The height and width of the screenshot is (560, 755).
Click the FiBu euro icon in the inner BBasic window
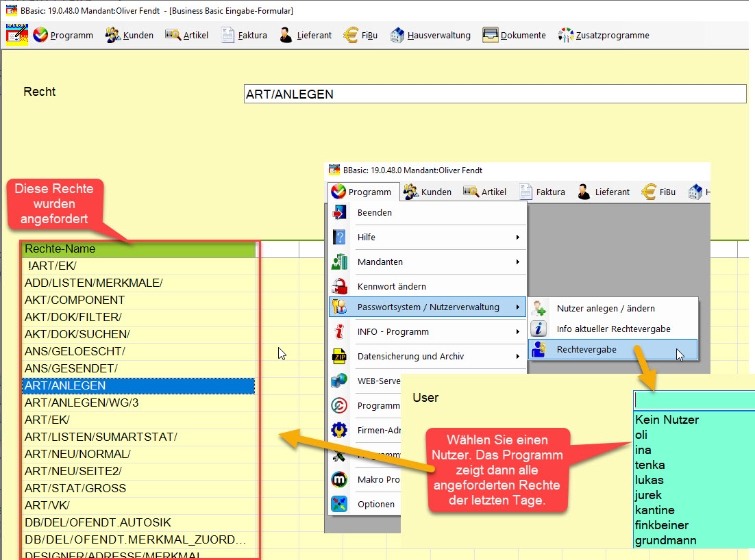coord(649,192)
